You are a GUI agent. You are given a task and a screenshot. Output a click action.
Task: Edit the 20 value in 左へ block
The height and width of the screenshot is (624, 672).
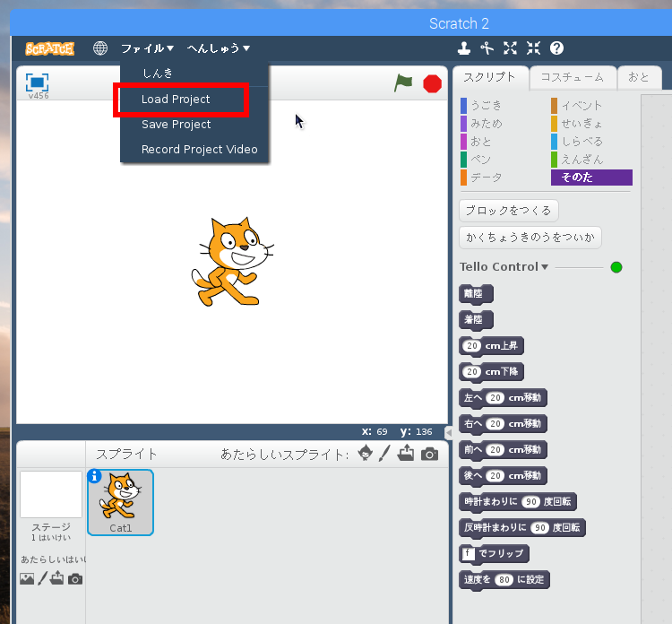(x=495, y=398)
